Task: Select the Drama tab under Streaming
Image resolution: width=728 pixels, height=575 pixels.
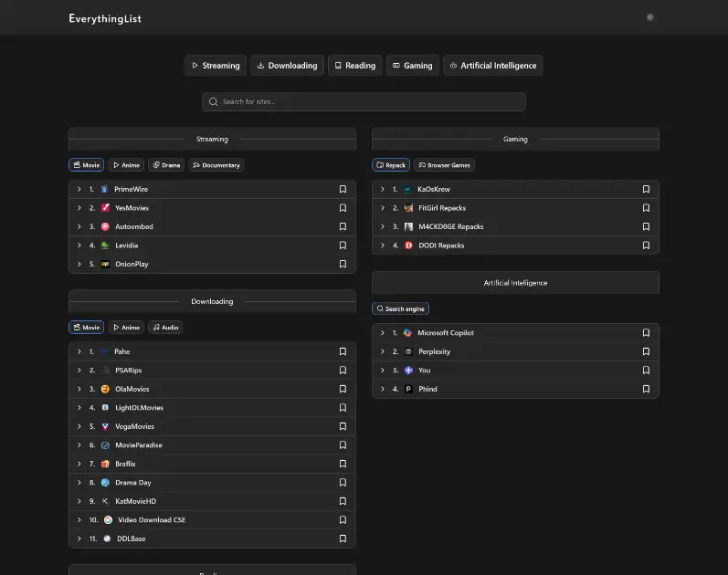Action: tap(166, 165)
